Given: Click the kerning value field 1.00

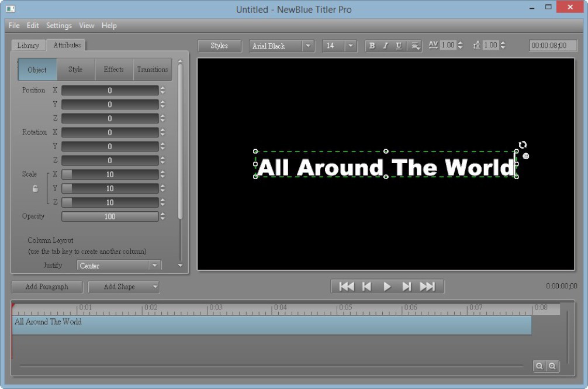Looking at the screenshot, I should tap(448, 45).
